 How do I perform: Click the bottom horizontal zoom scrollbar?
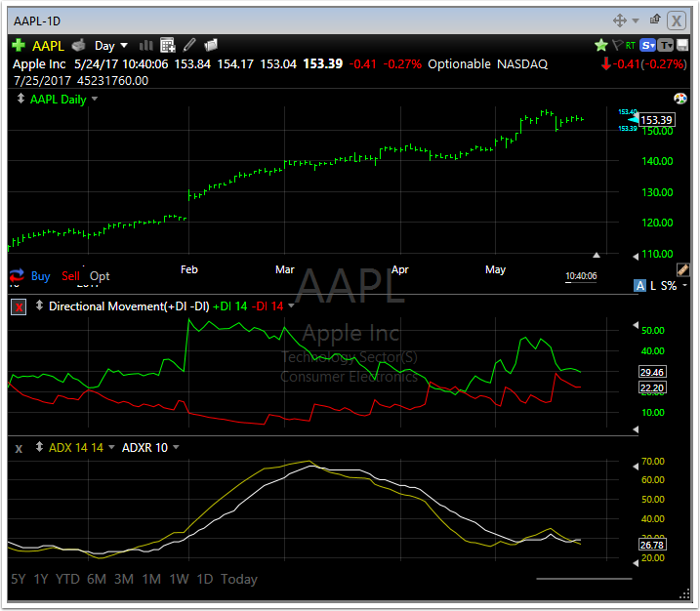click(584, 579)
